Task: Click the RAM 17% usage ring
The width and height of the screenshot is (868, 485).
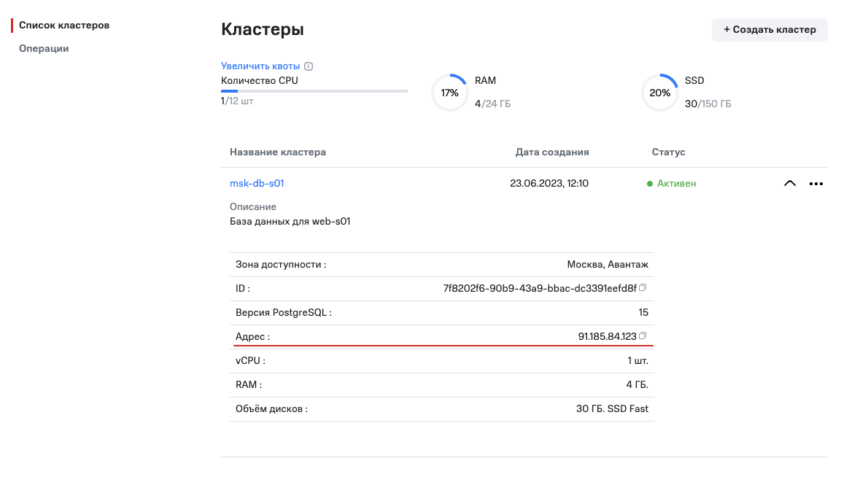Action: [449, 93]
